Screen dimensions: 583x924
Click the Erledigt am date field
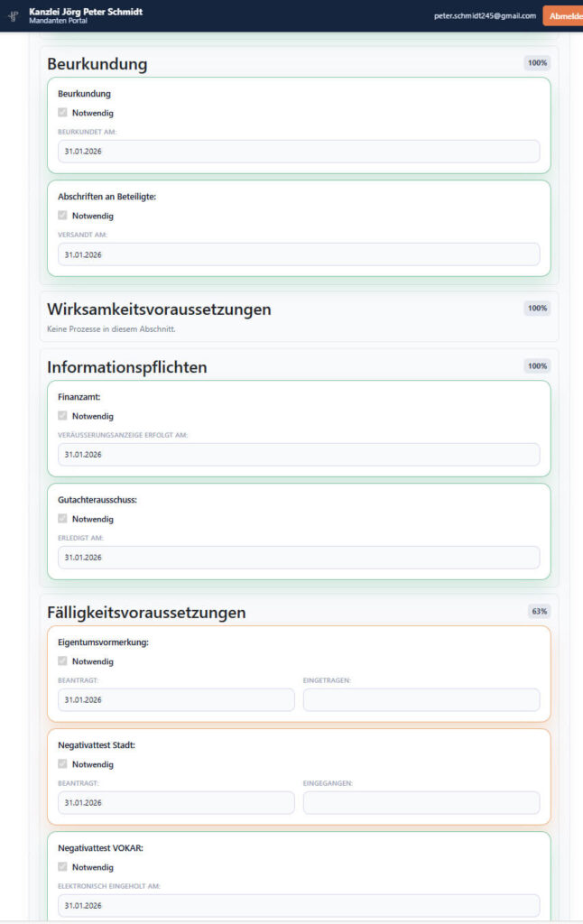[299, 558]
